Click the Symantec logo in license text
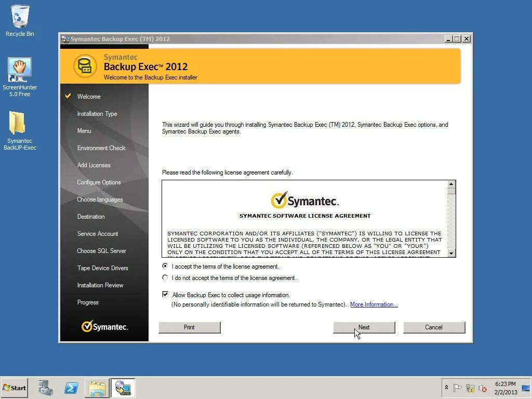Image resolution: width=532 pixels, height=399 pixels. click(x=304, y=200)
